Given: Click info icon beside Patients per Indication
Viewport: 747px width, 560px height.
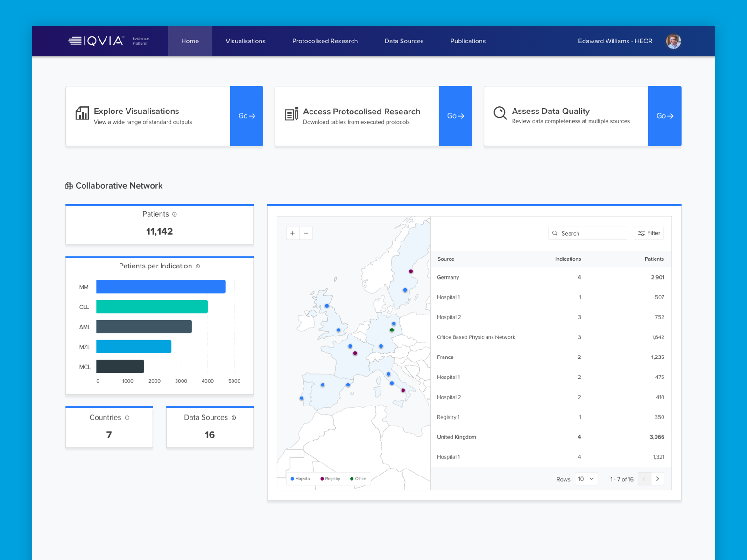Looking at the screenshot, I should point(198,266).
